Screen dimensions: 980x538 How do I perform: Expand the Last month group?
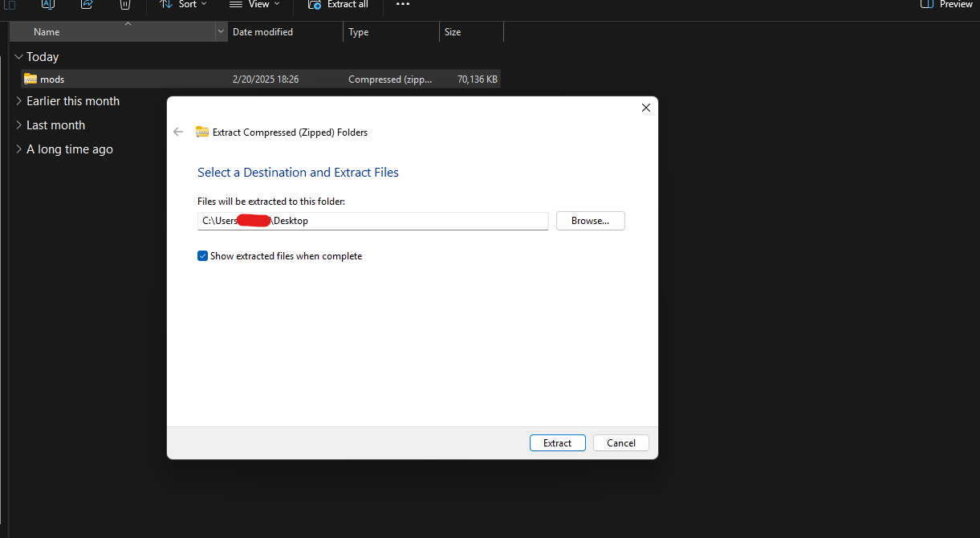tap(19, 125)
